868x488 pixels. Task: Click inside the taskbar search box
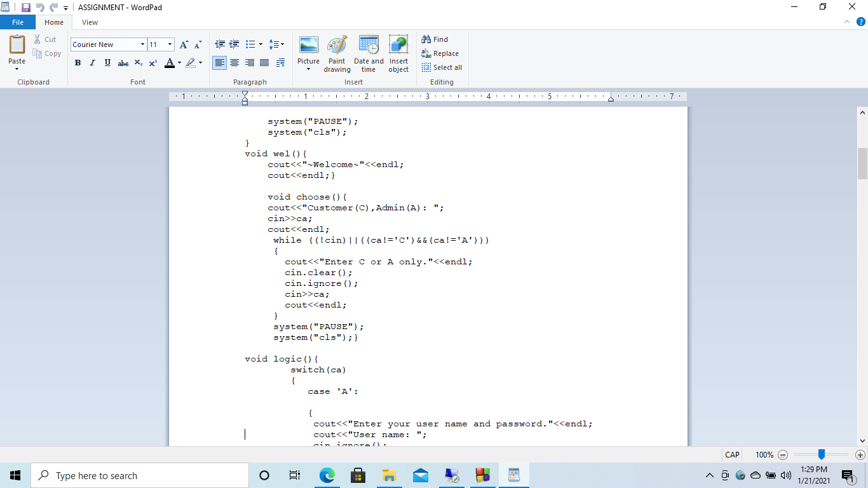tap(140, 475)
